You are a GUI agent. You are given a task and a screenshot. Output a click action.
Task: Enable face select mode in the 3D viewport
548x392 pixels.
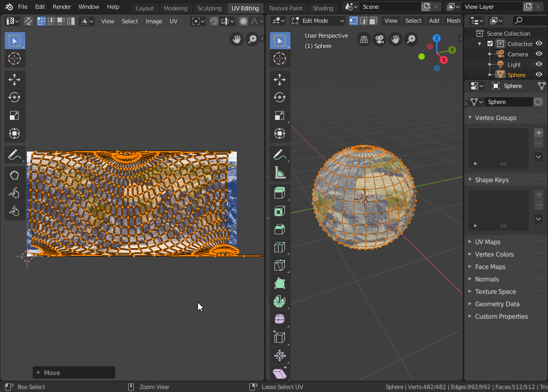(373, 21)
